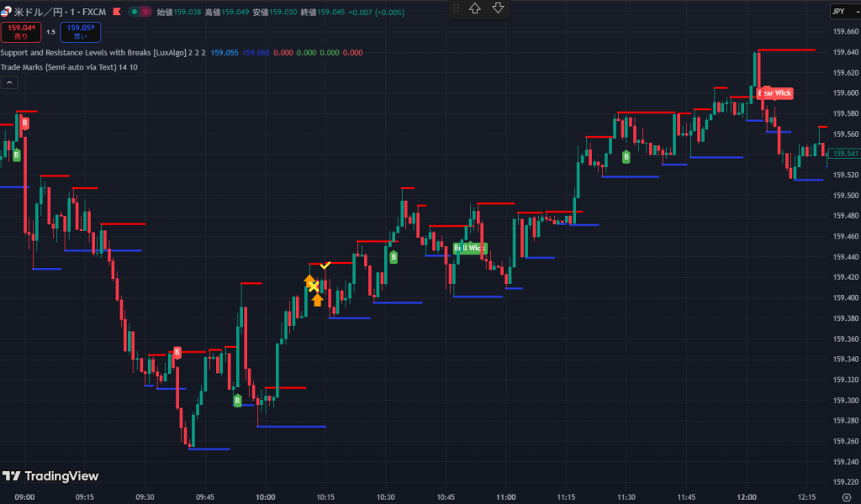The image size is (861, 504).
Task: Click the up arrow on floating toolbar
Action: click(476, 8)
